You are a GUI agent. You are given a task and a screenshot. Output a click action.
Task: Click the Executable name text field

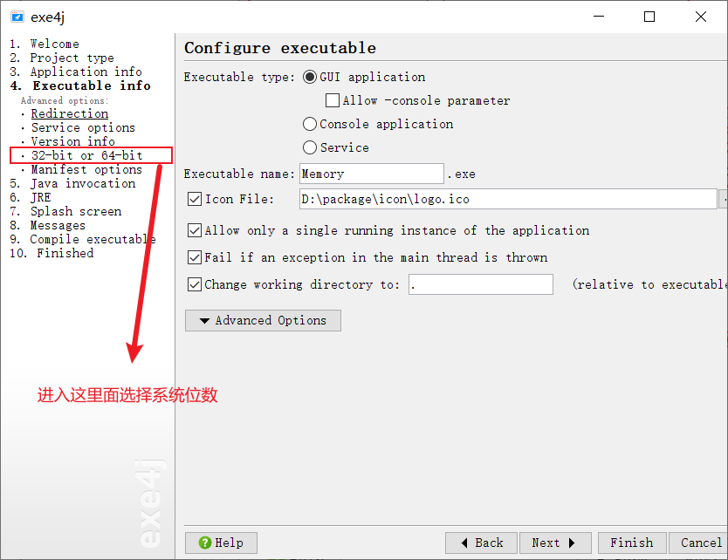click(371, 174)
